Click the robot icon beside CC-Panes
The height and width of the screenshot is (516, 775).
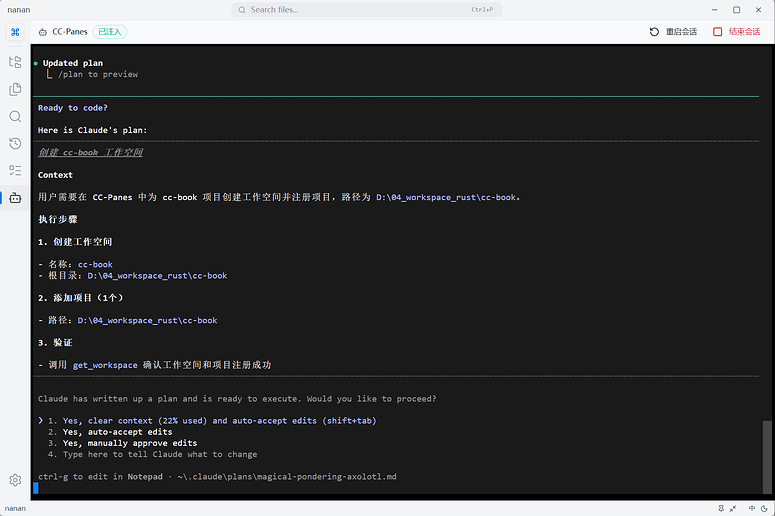point(43,32)
